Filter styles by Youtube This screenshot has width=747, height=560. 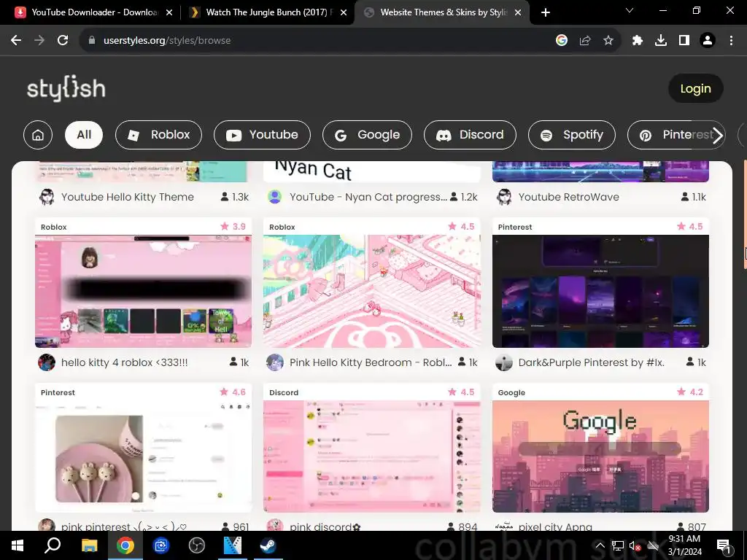[262, 135]
